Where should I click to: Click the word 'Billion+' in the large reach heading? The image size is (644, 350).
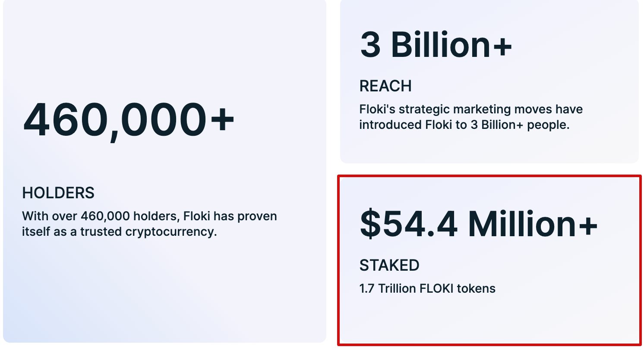[451, 44]
